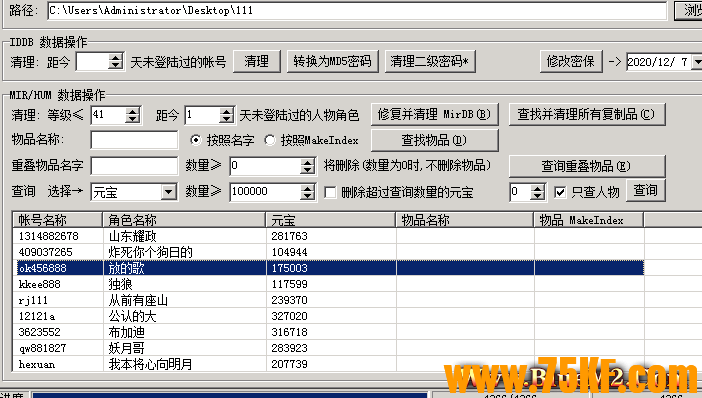
Task: Click the 角色名称 column header
Action: pos(184,220)
